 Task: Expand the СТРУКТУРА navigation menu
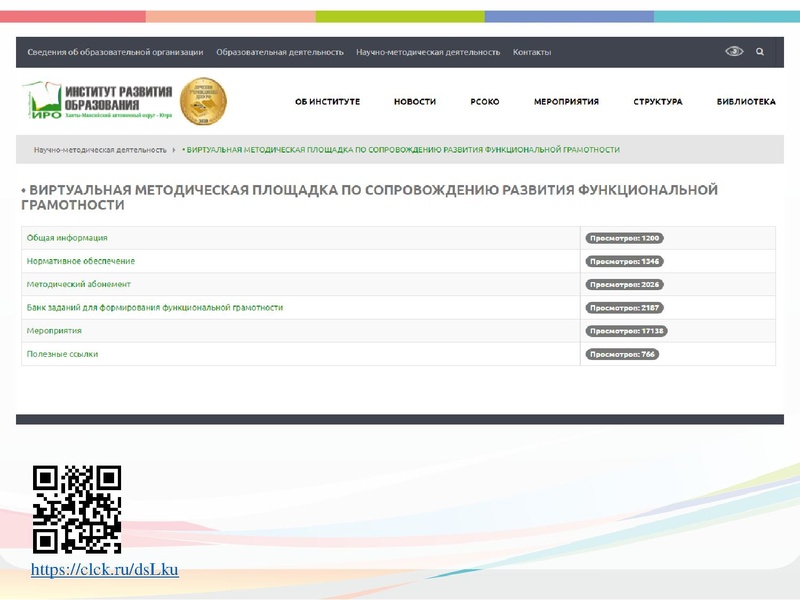(x=657, y=101)
